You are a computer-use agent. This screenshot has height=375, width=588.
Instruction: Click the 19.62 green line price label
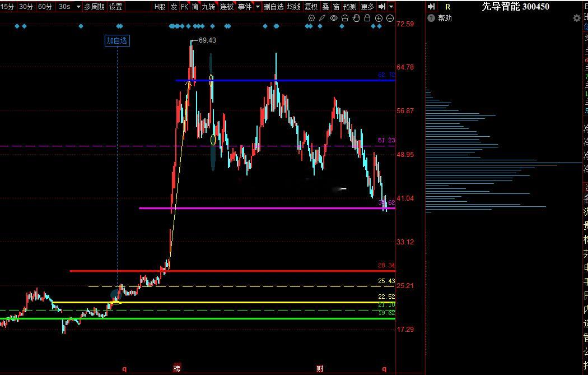pyautogui.click(x=386, y=313)
